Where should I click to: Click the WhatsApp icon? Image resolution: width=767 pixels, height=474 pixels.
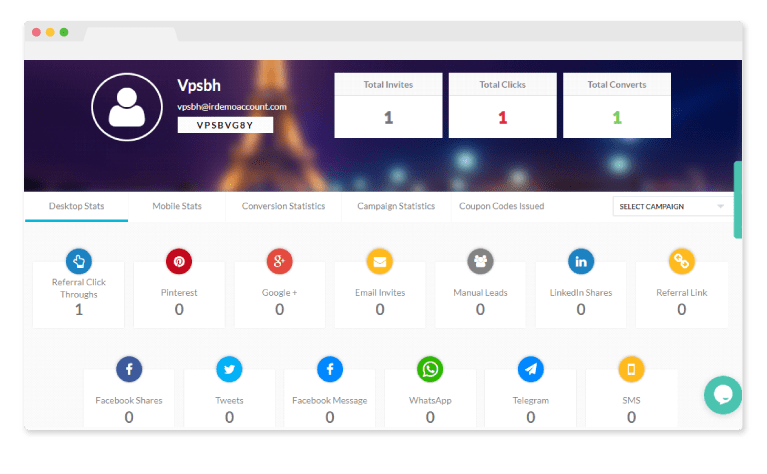point(430,369)
